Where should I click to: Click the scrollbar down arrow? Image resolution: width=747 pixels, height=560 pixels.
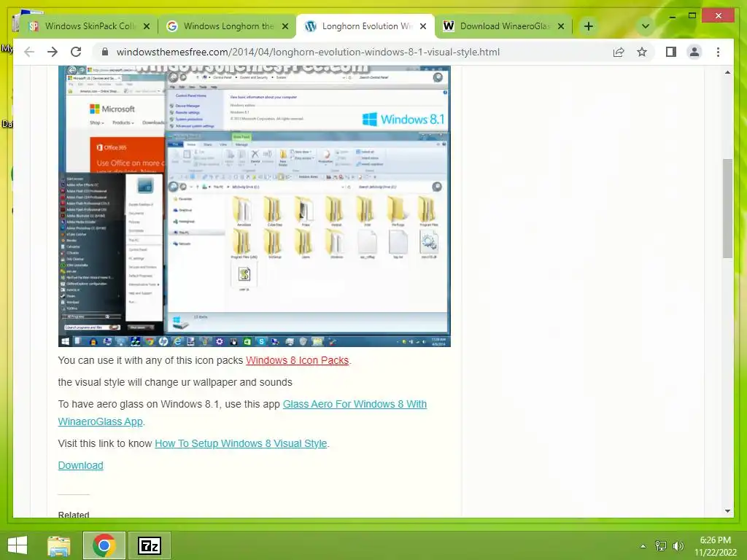727,511
